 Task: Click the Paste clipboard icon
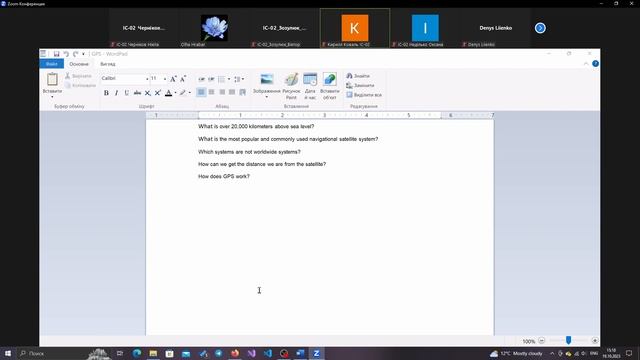pyautogui.click(x=52, y=79)
